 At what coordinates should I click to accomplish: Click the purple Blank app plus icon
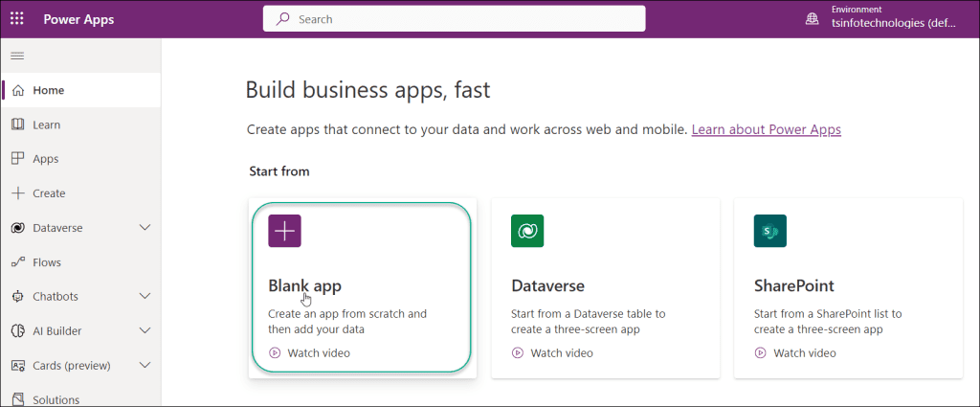284,231
